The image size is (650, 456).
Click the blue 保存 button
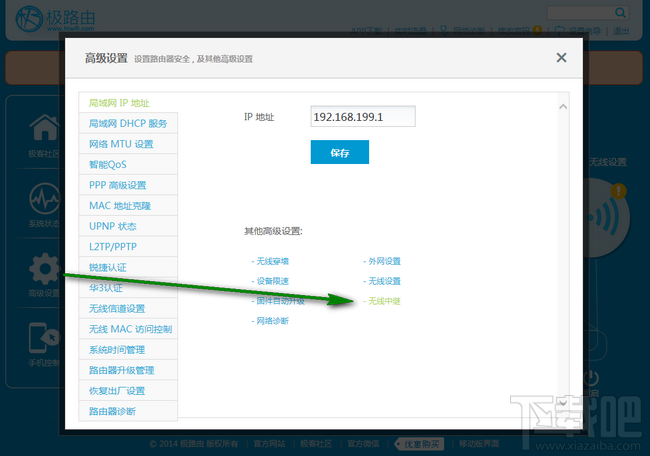[340, 152]
